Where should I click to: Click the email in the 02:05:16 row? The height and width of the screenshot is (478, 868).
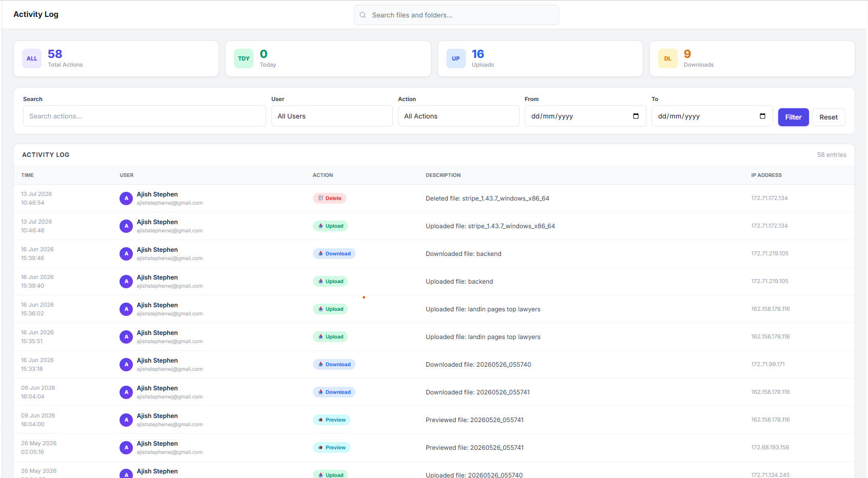pos(169,452)
